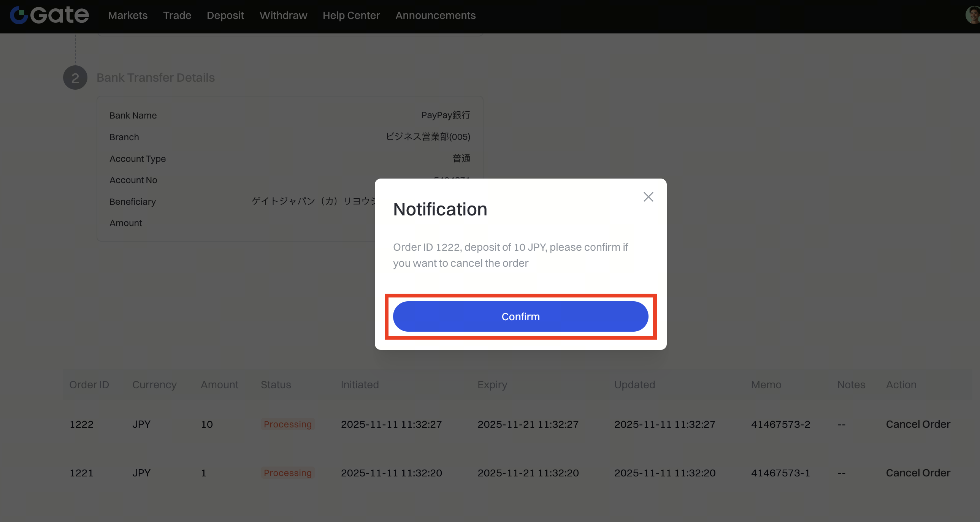Close the Notification dialog with X
The width and height of the screenshot is (980, 522).
[648, 197]
